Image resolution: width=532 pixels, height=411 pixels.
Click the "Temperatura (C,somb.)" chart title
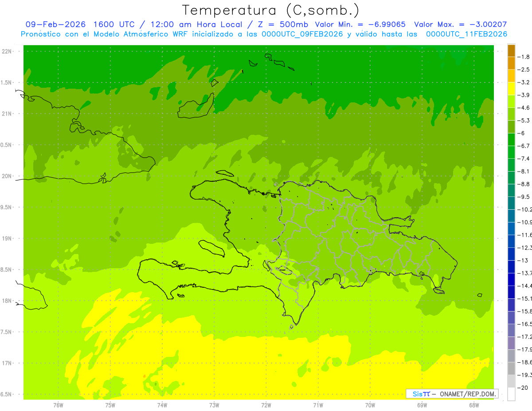pos(271,10)
